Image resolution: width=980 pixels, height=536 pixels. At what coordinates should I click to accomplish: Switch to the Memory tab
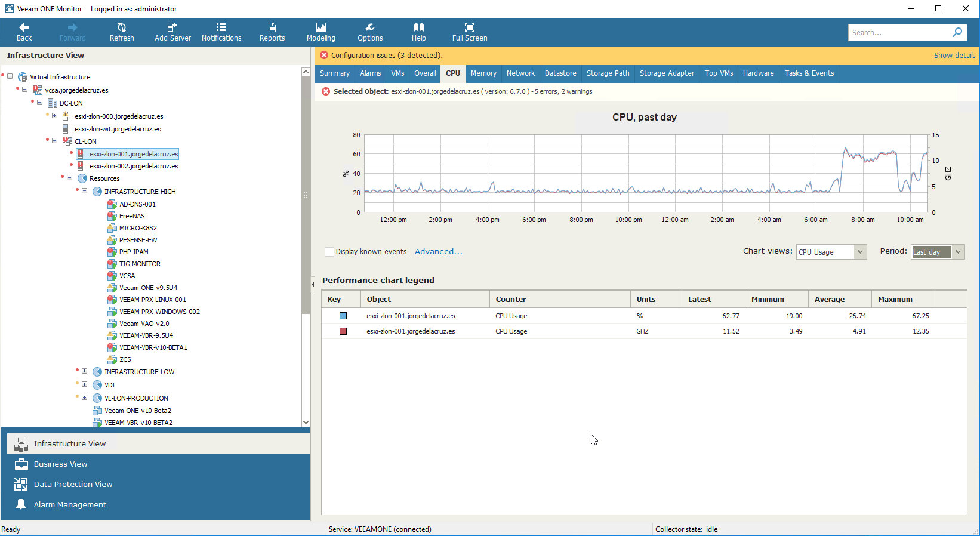(x=483, y=73)
